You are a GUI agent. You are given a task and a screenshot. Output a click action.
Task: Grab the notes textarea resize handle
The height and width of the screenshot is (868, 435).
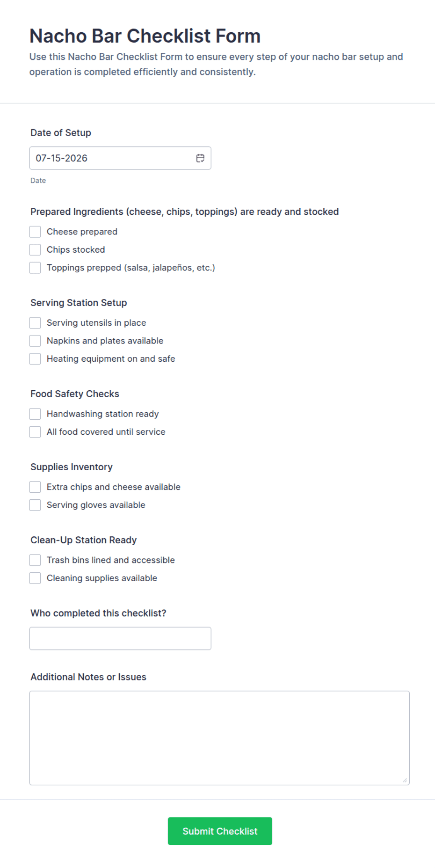(x=405, y=780)
